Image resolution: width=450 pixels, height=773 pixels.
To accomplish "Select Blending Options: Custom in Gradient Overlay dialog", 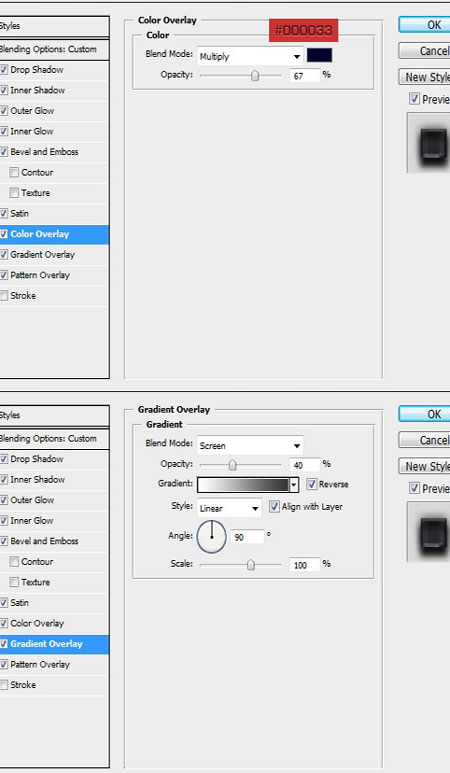I will coord(53,439).
